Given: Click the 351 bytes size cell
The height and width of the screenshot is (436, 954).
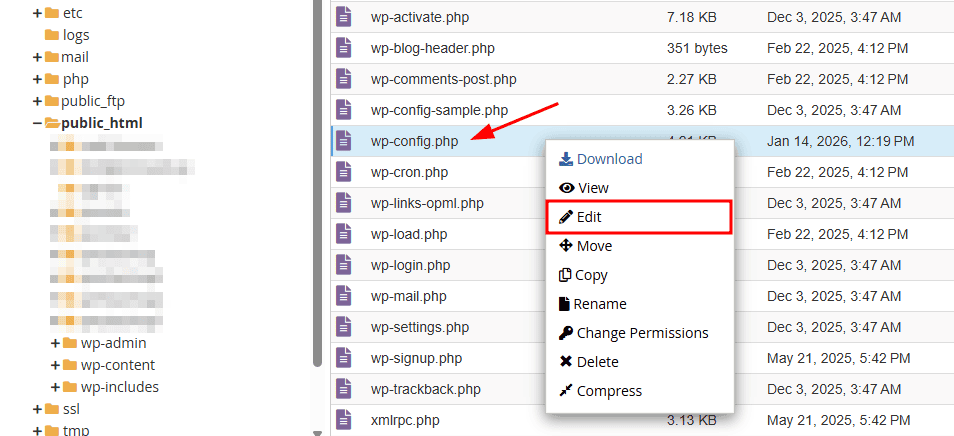Looking at the screenshot, I should tap(697, 48).
